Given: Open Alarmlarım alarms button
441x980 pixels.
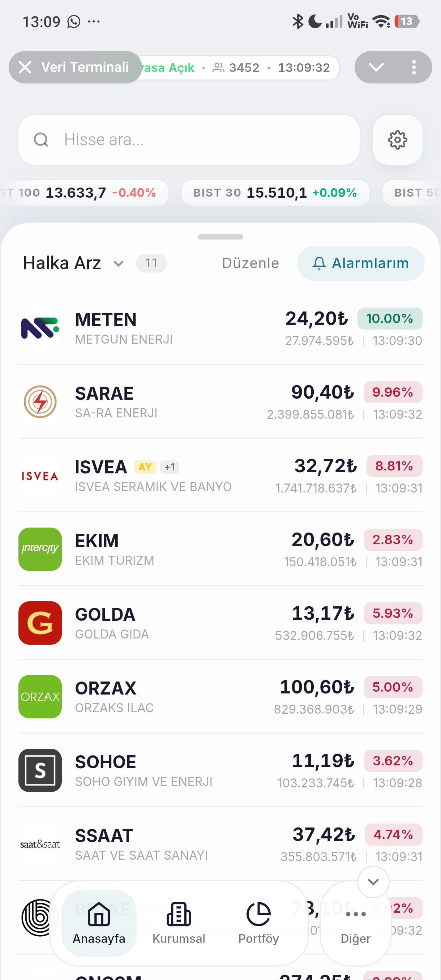Looking at the screenshot, I should coord(360,263).
